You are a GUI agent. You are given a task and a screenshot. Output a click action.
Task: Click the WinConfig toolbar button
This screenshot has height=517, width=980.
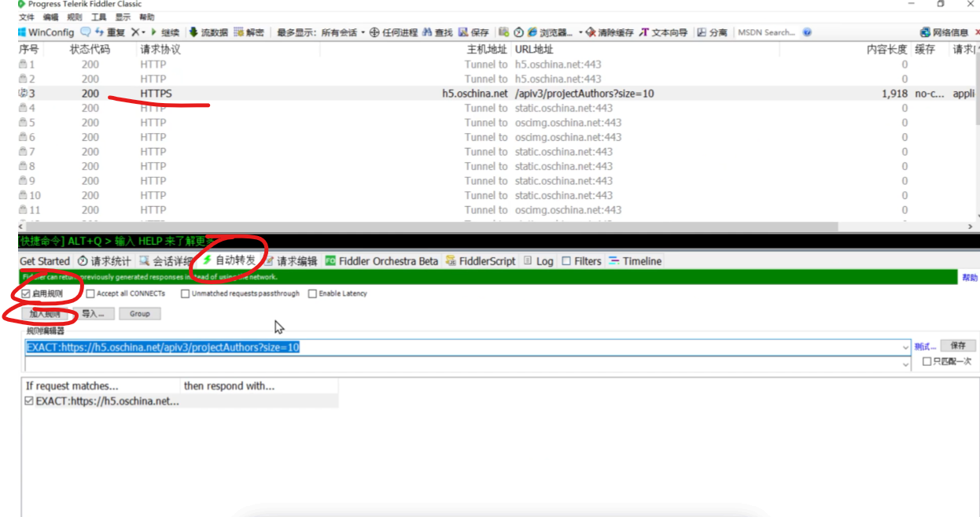tap(46, 32)
